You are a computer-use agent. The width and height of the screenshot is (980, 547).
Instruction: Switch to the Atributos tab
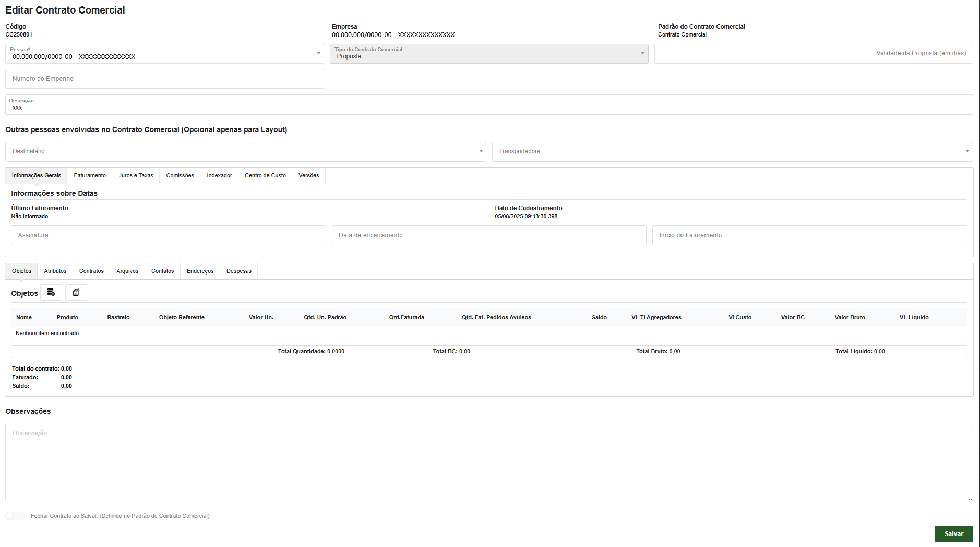(x=55, y=271)
